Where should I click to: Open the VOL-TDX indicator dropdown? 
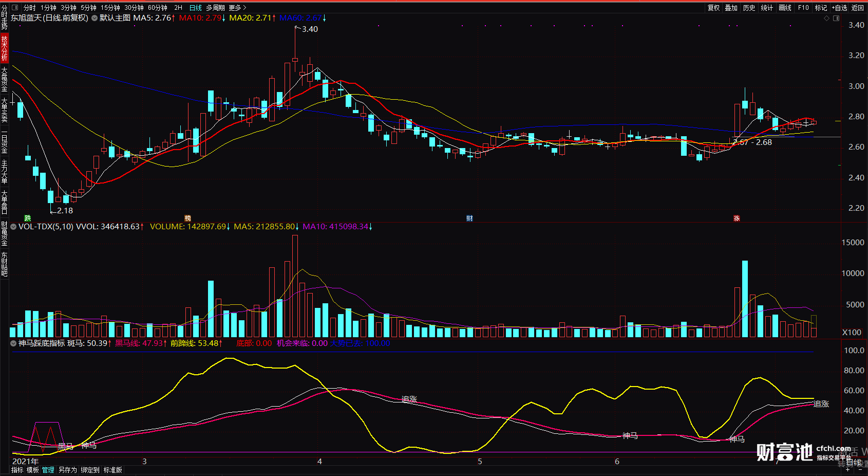[13, 227]
